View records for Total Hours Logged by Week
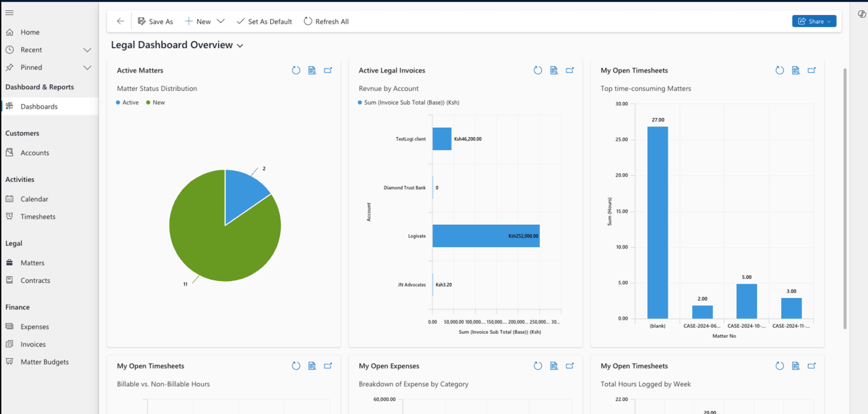The height and width of the screenshot is (414, 868). [x=795, y=366]
